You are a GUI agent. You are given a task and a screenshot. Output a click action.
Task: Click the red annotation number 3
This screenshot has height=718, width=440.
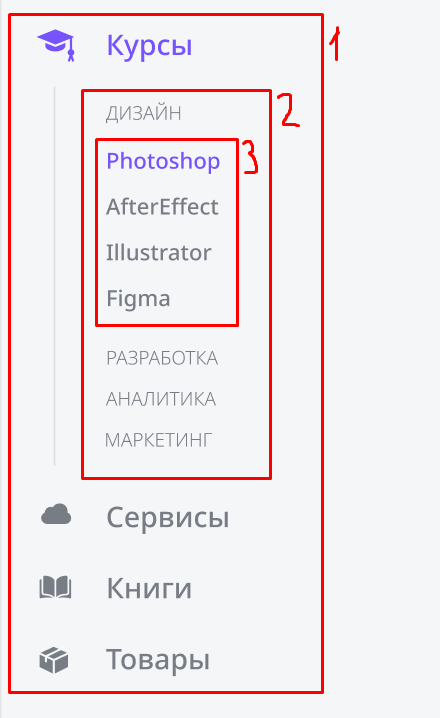pos(250,157)
